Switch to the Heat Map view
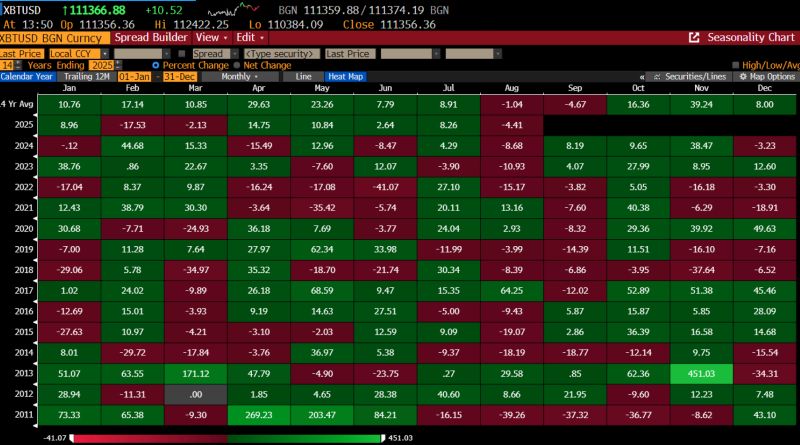Screen dimensions: 800x445 [345, 77]
